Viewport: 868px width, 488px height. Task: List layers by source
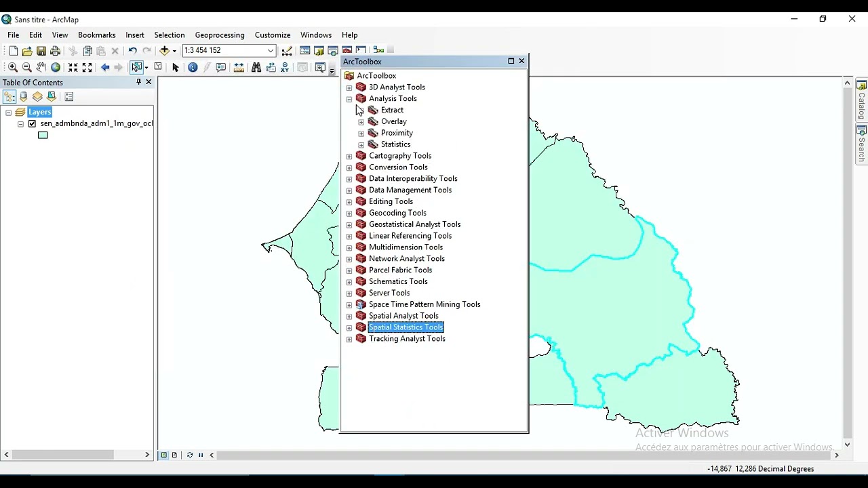(24, 97)
